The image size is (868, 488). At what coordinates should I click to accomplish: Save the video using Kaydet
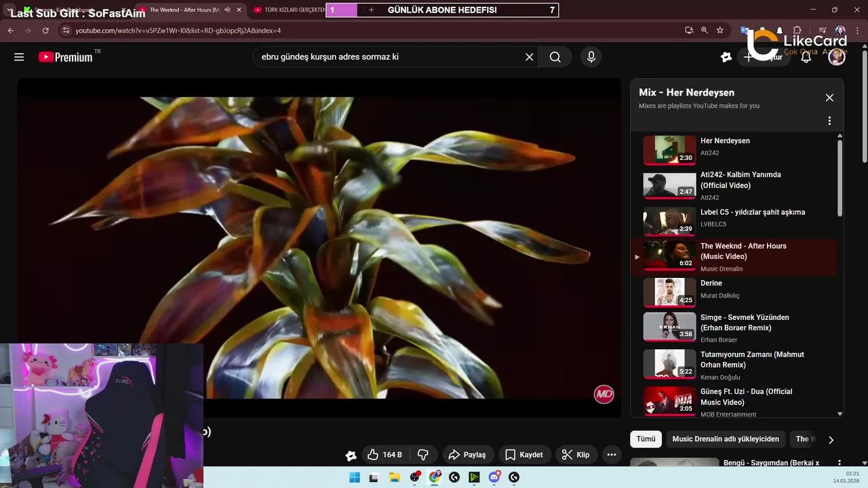click(525, 455)
